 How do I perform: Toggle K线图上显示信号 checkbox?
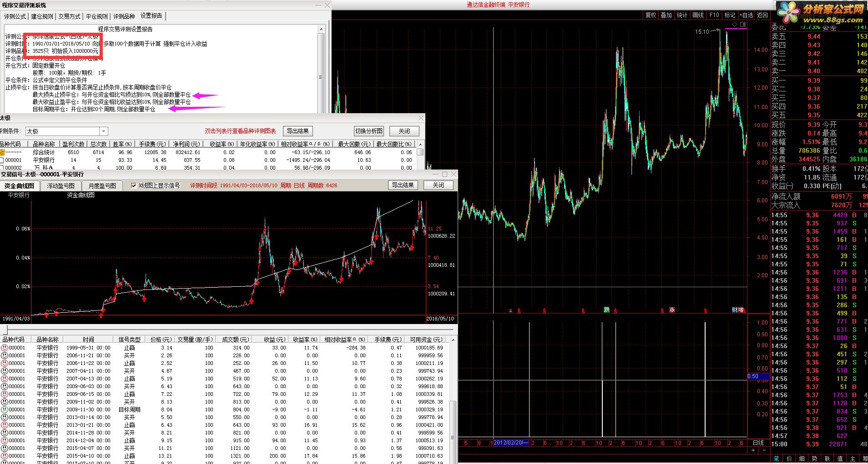click(134, 185)
